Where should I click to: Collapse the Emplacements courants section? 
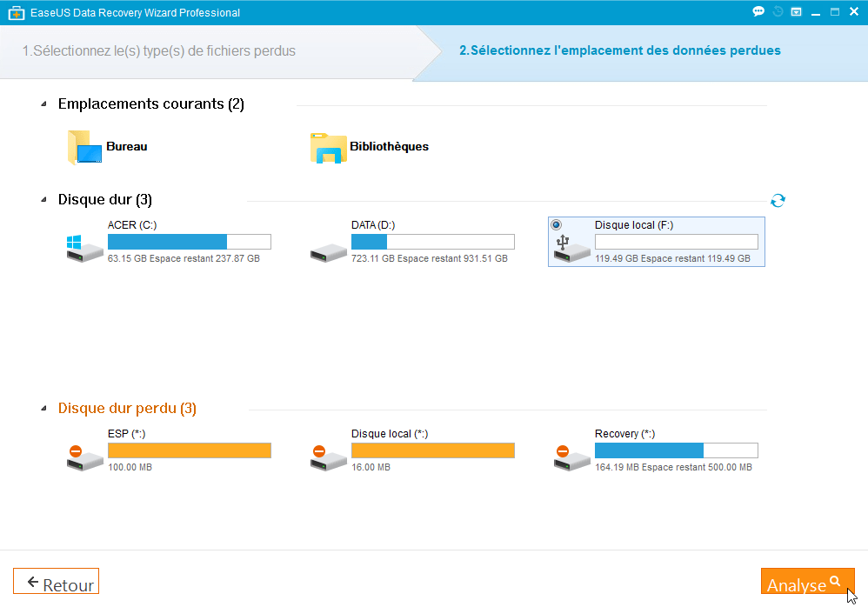pos(43,104)
